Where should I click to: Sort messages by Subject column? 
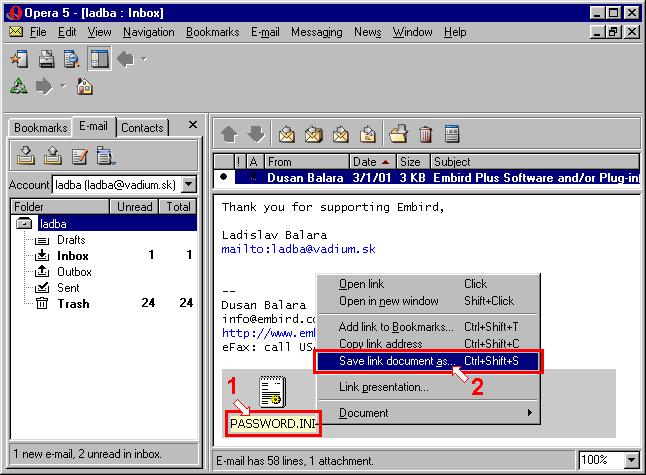[535, 161]
